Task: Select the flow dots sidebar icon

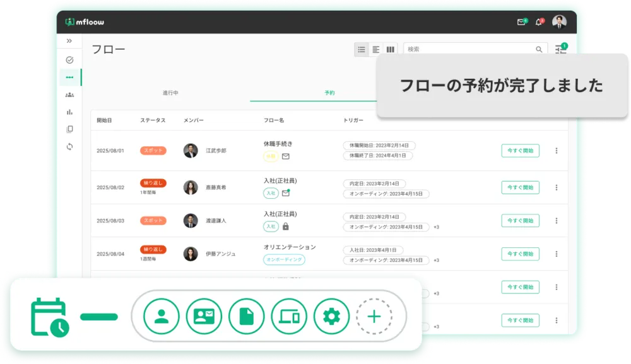Action: tap(69, 77)
